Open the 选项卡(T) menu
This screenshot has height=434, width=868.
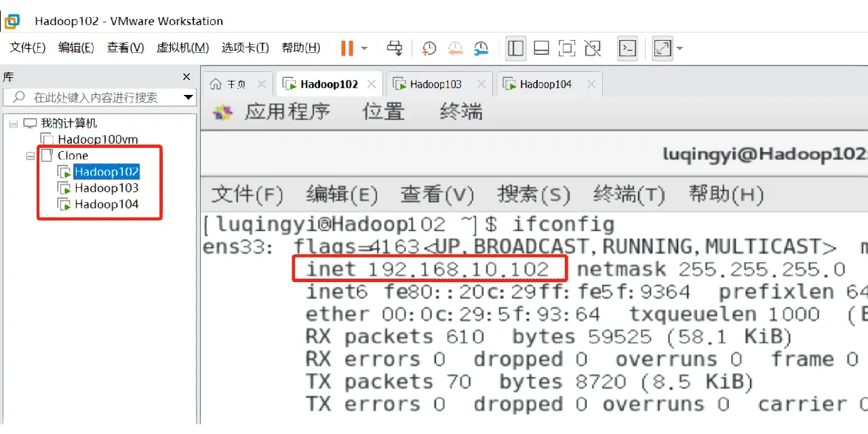pyautogui.click(x=245, y=48)
